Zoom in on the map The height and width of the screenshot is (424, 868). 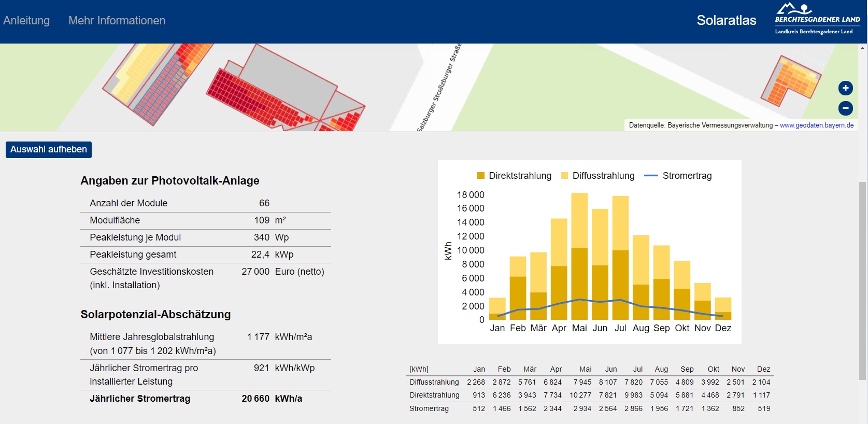pos(845,88)
